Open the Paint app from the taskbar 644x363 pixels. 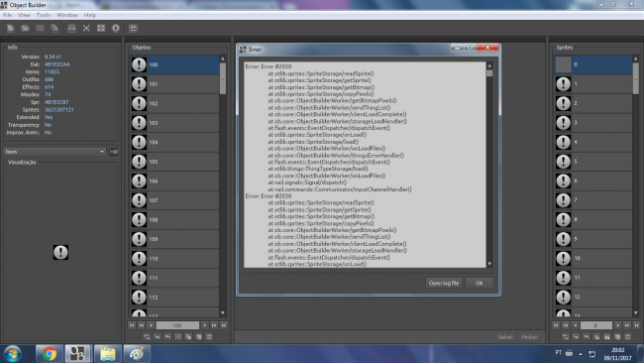click(137, 353)
